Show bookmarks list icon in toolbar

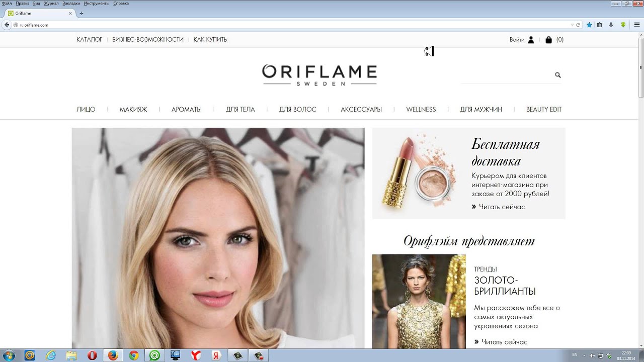click(x=599, y=25)
